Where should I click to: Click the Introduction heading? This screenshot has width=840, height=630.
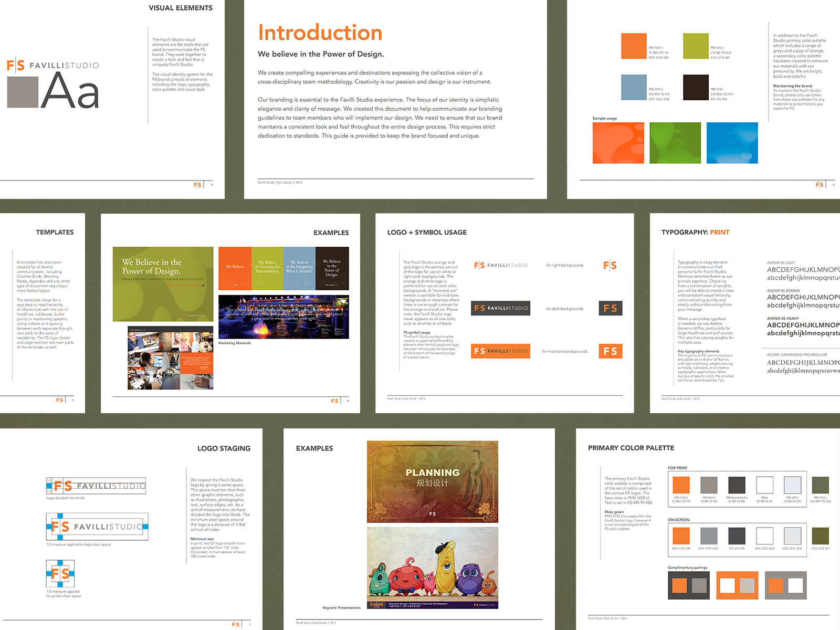(320, 33)
